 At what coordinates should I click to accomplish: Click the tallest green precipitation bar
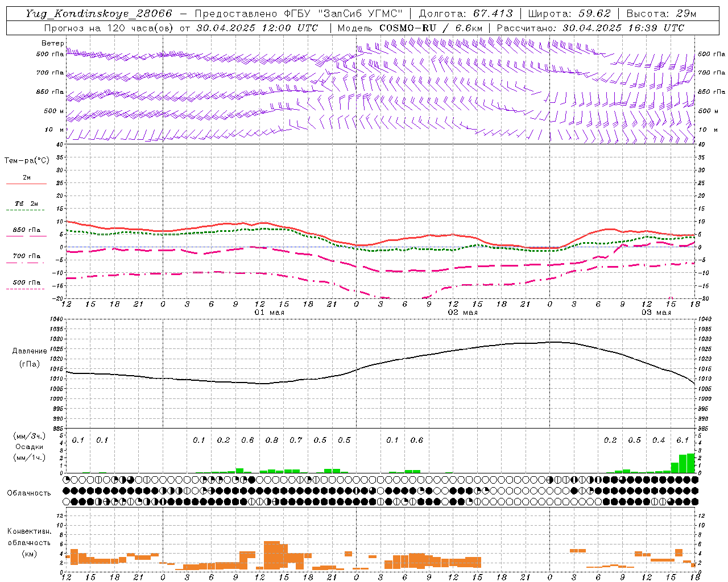[691, 463]
